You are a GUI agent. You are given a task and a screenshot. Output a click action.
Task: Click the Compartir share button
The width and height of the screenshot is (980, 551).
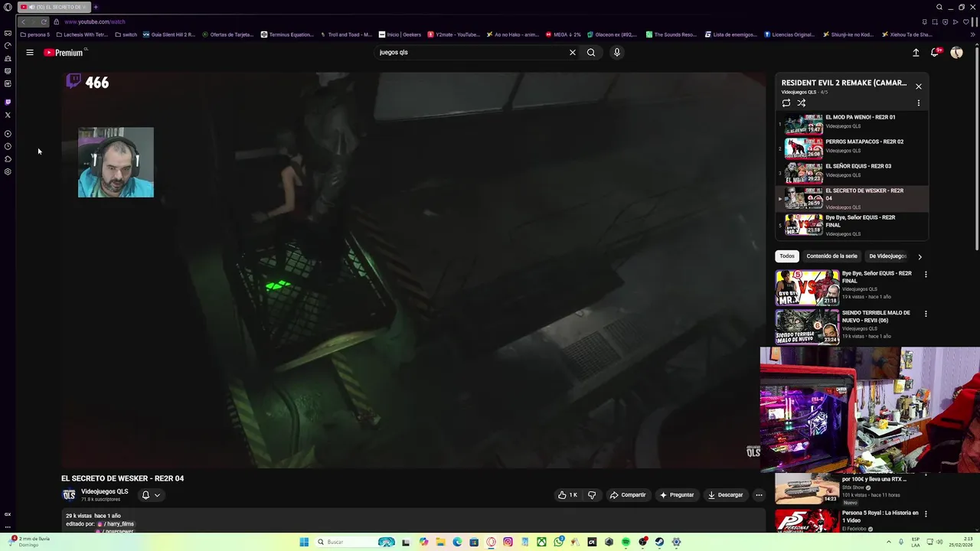coord(628,495)
